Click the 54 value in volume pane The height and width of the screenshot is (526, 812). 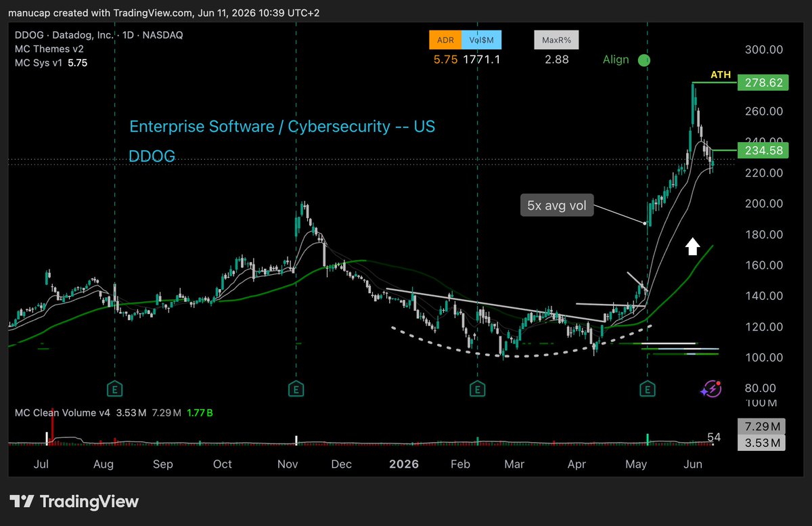point(714,439)
